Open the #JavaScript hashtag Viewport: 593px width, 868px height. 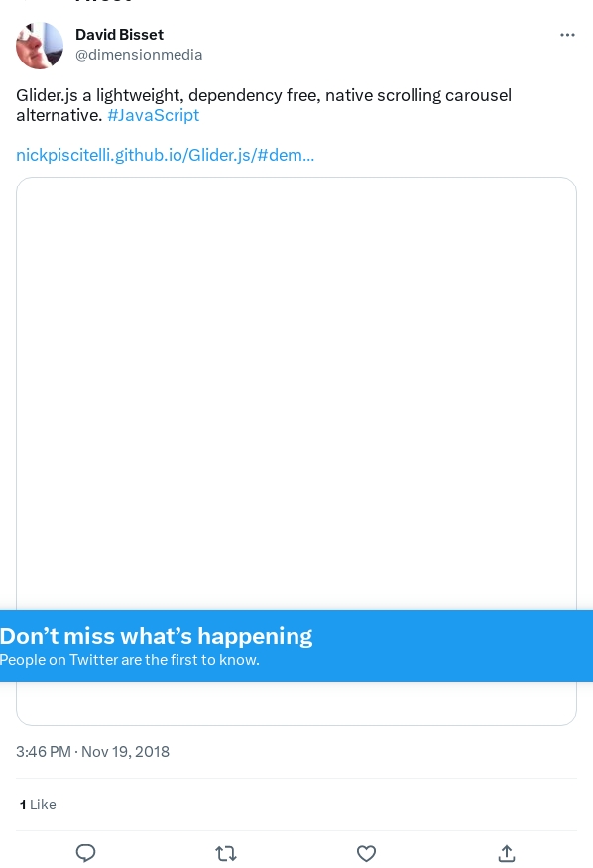154,115
